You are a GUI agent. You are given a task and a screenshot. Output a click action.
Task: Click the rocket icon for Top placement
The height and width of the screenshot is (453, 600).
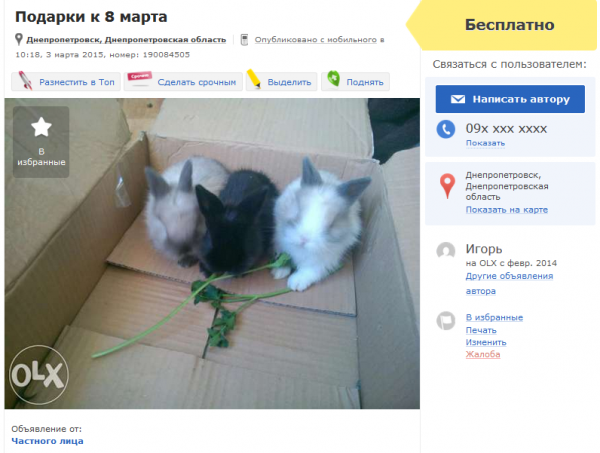click(x=25, y=81)
